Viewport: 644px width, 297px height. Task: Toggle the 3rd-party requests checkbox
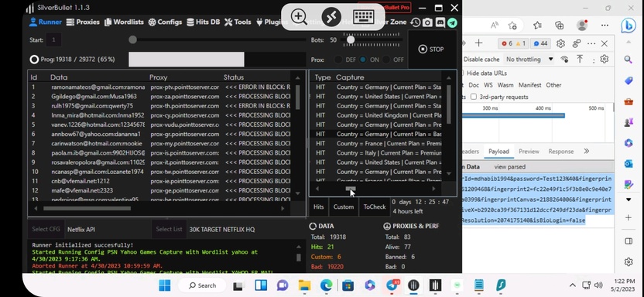[474, 97]
